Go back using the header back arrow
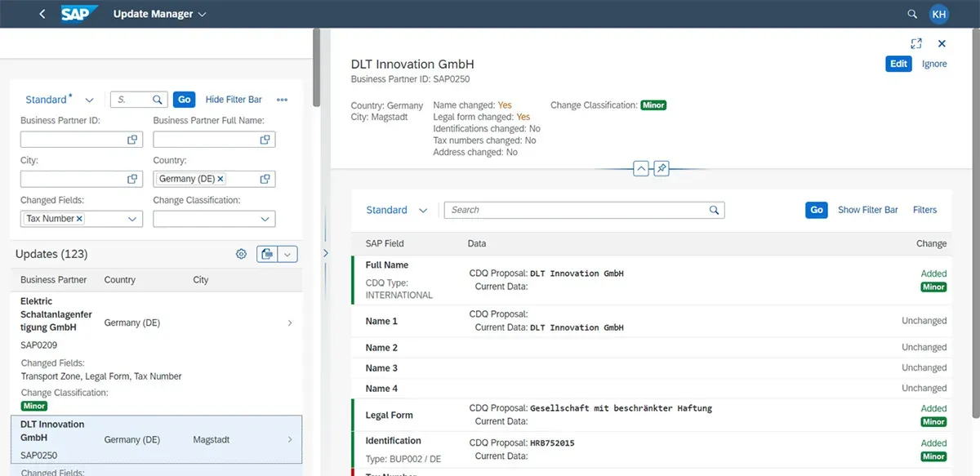This screenshot has height=476, width=980. [x=42, y=14]
